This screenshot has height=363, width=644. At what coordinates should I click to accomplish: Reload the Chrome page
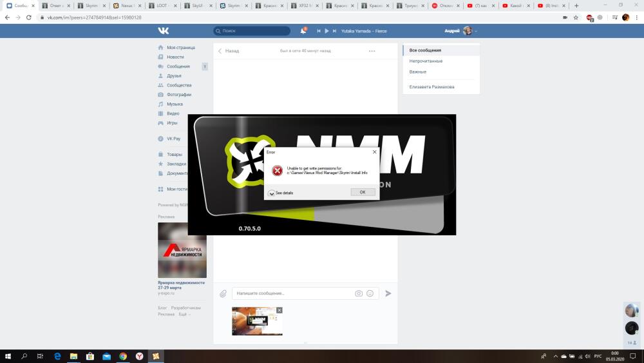29,17
